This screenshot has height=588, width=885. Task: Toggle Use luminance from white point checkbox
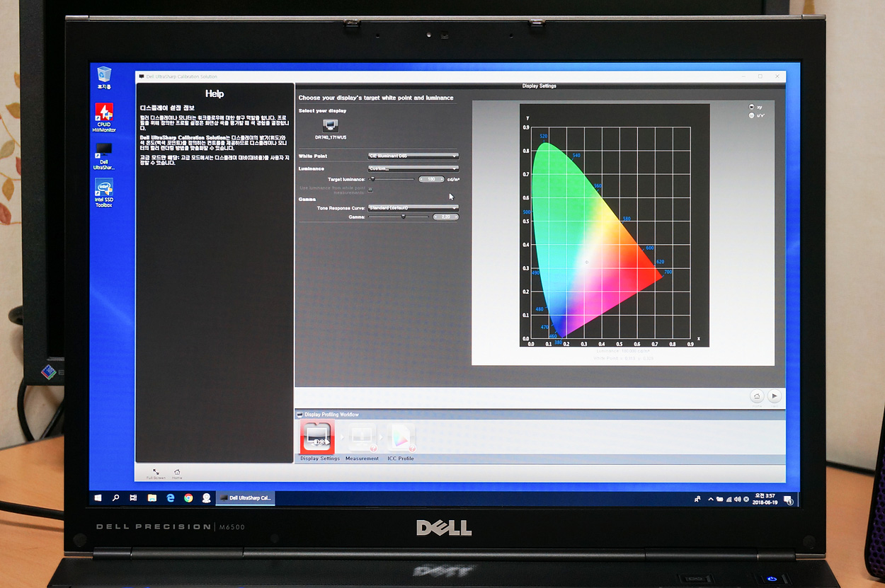coord(370,190)
